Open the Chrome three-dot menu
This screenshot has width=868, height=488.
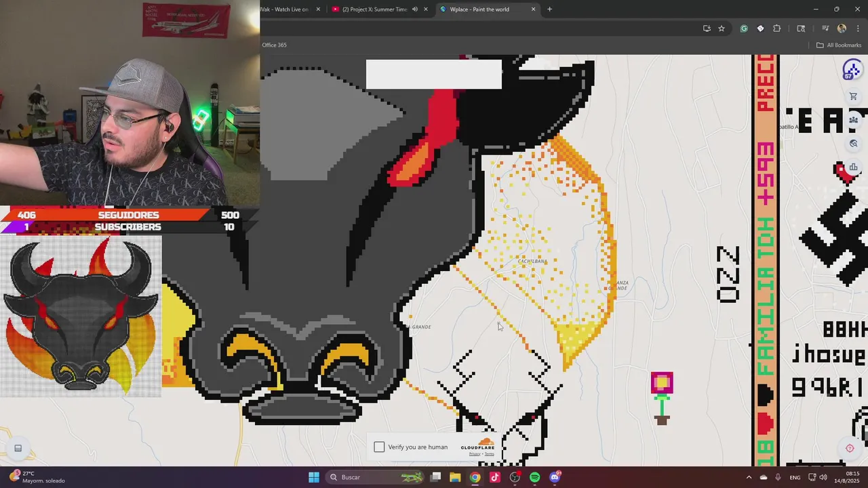point(857,28)
